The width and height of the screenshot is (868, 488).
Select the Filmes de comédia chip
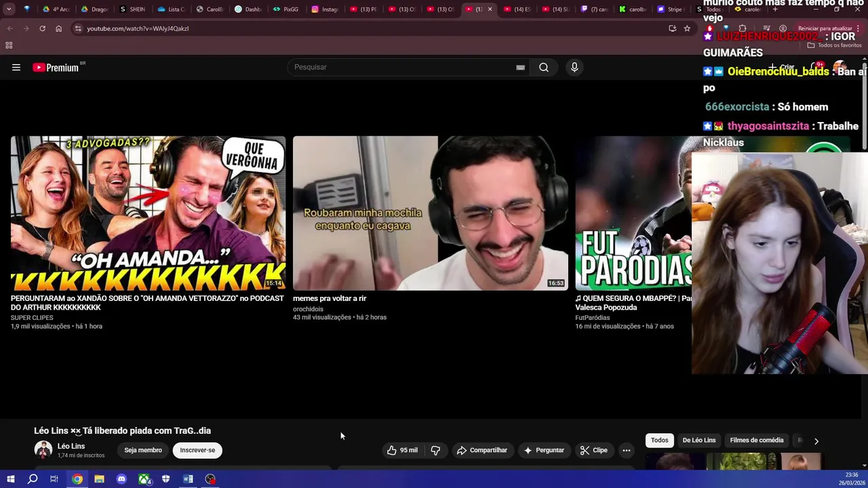757,441
